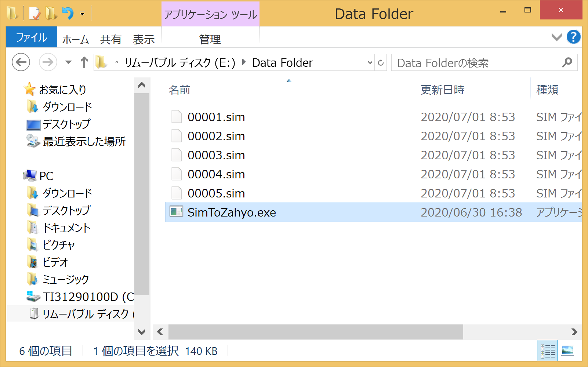Select TI31290100D (C drive in navigation pane
The height and width of the screenshot is (367, 588).
[x=88, y=297]
